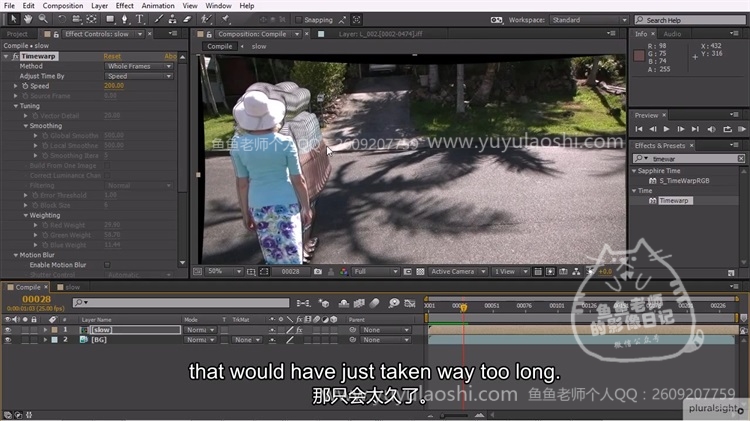Image resolution: width=750 pixels, height=421 pixels.
Task: Toggle effects fx switch on slow layer
Action: tap(299, 330)
